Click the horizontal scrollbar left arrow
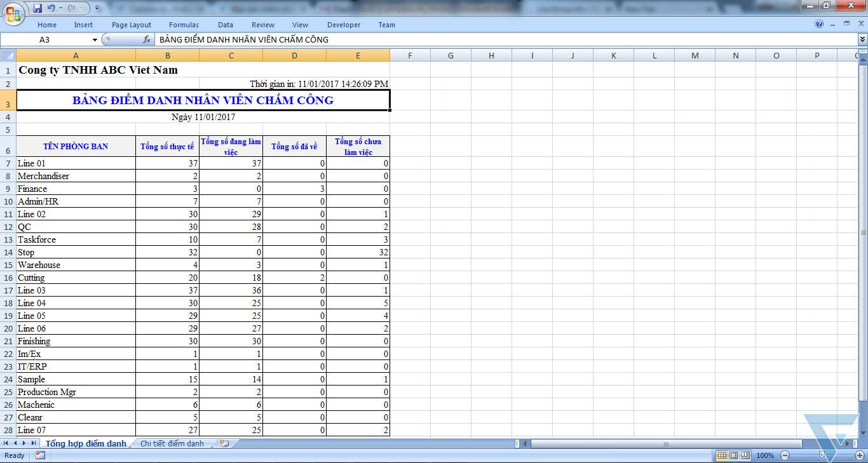 [526, 443]
